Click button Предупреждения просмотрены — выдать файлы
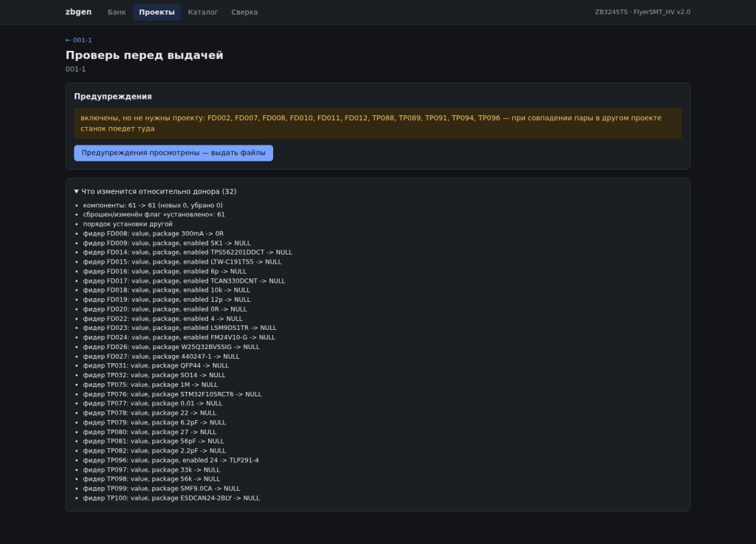Viewport: 756px width, 544px height. [173, 153]
